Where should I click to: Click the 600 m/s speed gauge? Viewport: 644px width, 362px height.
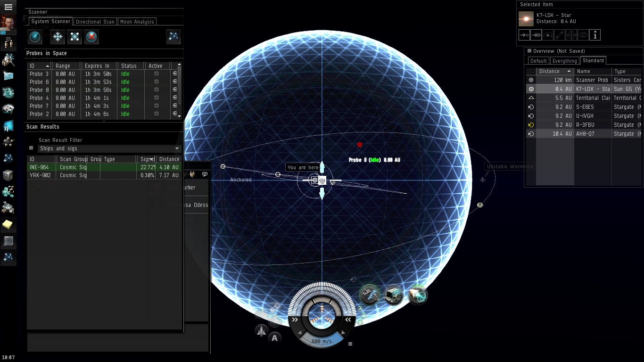(x=322, y=341)
